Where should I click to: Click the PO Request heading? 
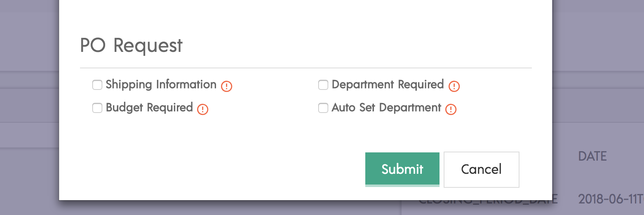(x=132, y=45)
